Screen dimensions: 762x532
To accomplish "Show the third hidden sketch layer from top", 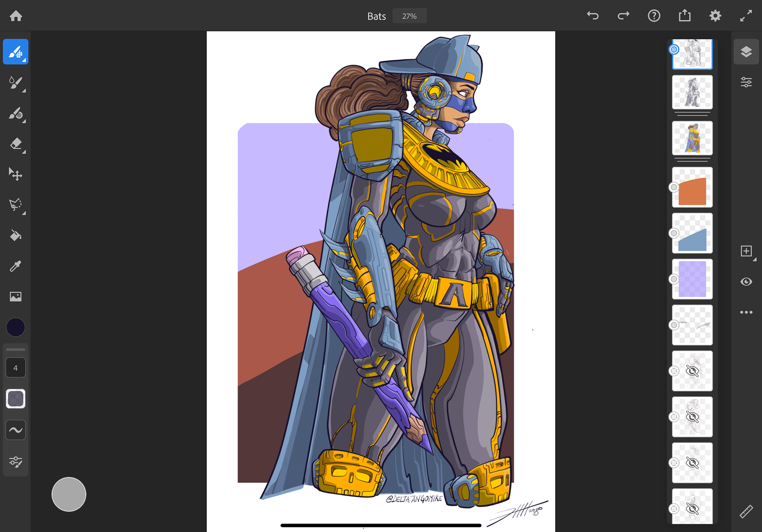I will (x=692, y=463).
